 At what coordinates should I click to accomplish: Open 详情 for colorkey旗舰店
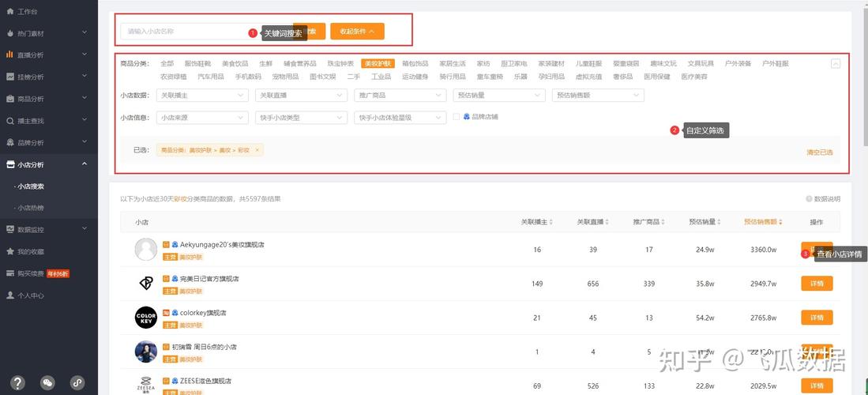(817, 318)
